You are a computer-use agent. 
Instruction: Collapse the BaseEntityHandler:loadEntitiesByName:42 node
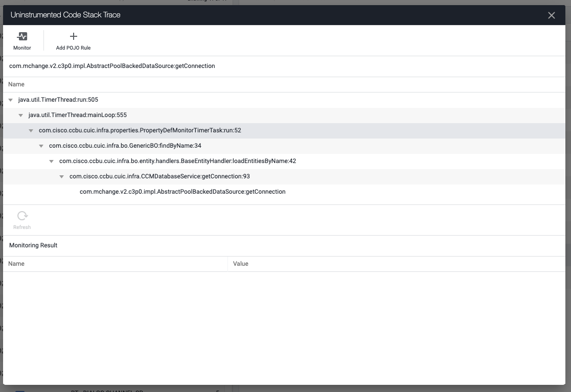(51, 161)
